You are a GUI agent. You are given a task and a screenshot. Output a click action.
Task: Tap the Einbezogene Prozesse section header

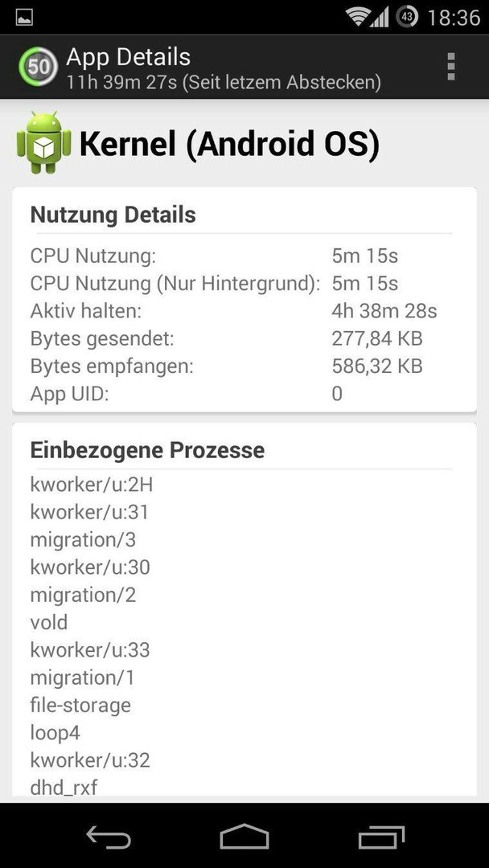tap(147, 450)
